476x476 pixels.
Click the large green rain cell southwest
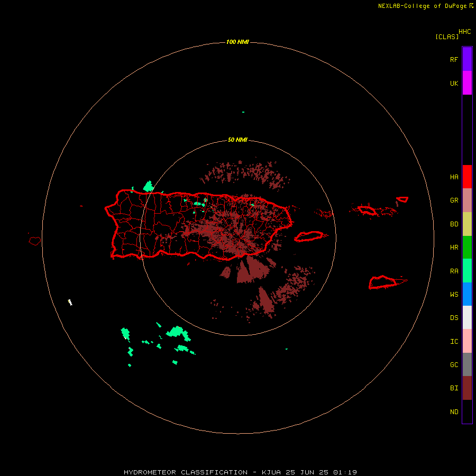[x=178, y=333]
